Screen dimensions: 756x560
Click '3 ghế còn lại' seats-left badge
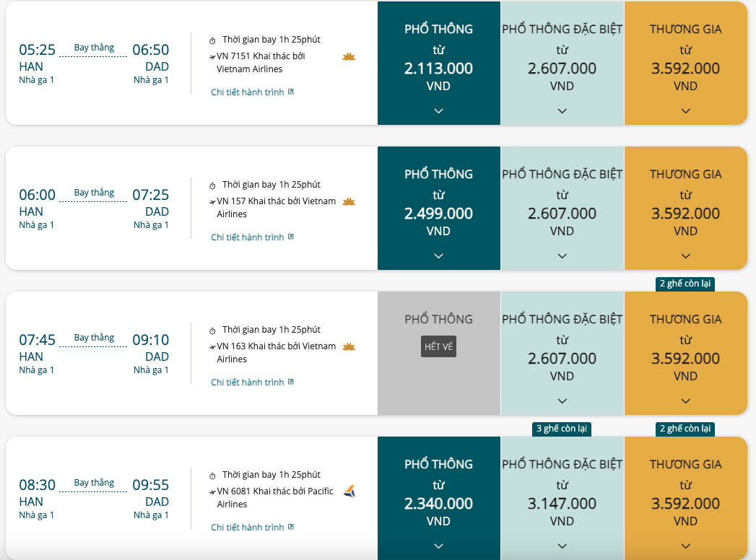pyautogui.click(x=562, y=429)
